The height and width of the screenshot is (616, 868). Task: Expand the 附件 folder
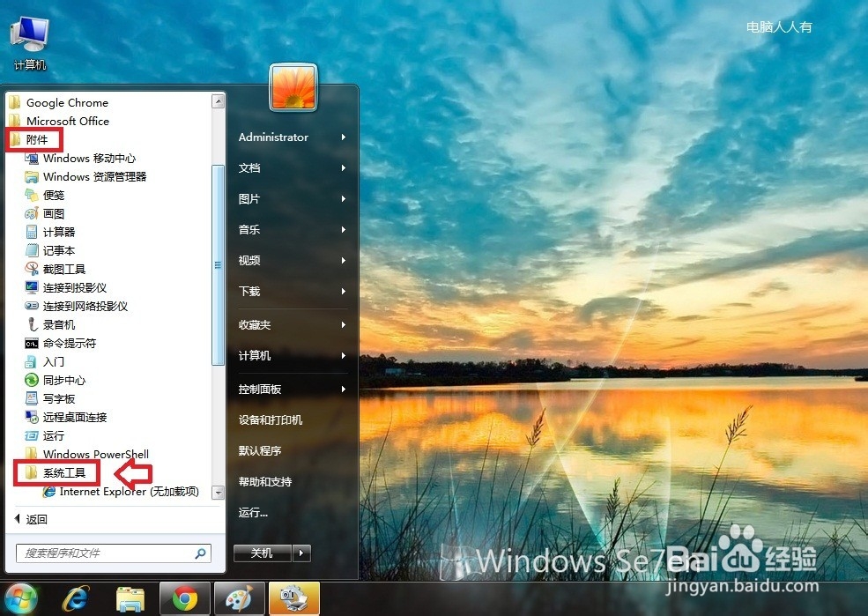pos(38,139)
